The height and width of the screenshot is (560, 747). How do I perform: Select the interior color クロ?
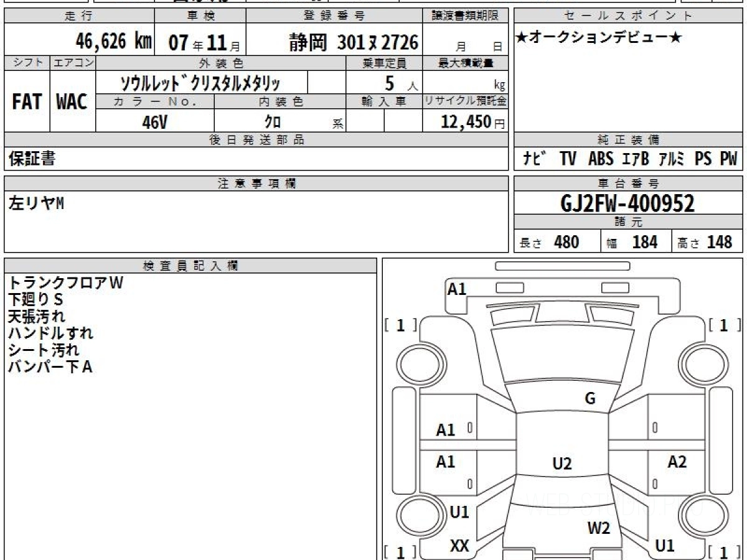273,122
